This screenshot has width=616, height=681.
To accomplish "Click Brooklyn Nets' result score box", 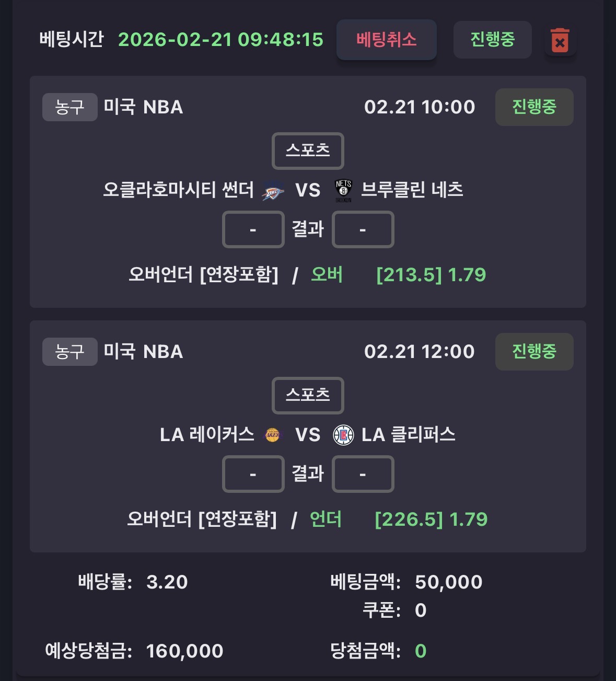I will [x=363, y=229].
